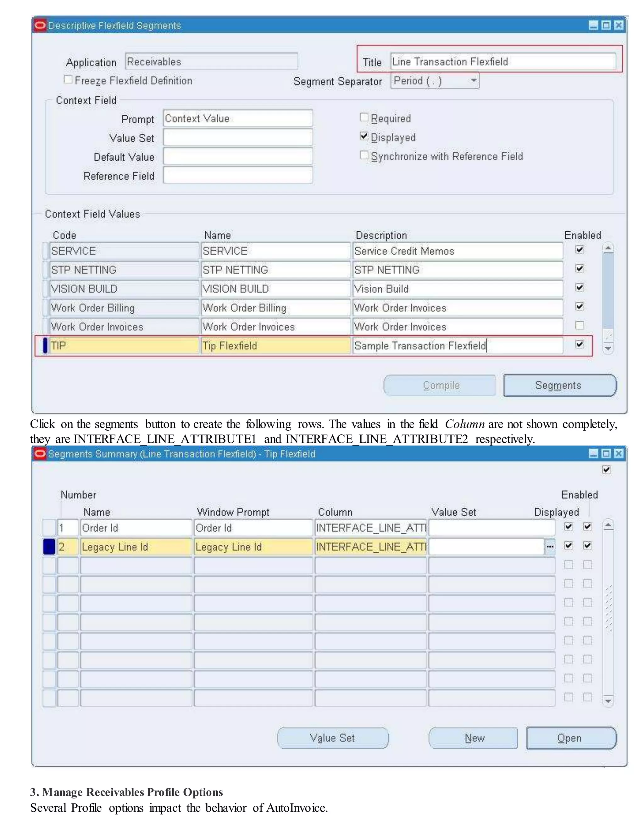Click Value Set cell for Legacy Line Id row
This screenshot has width=644, height=833.
tap(487, 547)
